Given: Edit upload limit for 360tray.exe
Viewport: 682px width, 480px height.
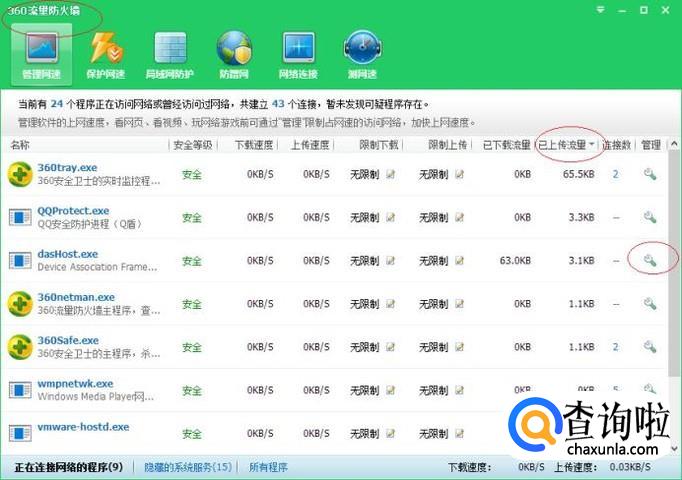Looking at the screenshot, I should tap(459, 174).
